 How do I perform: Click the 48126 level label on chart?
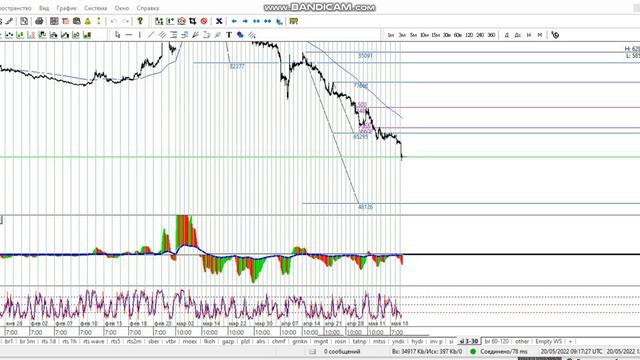point(365,207)
